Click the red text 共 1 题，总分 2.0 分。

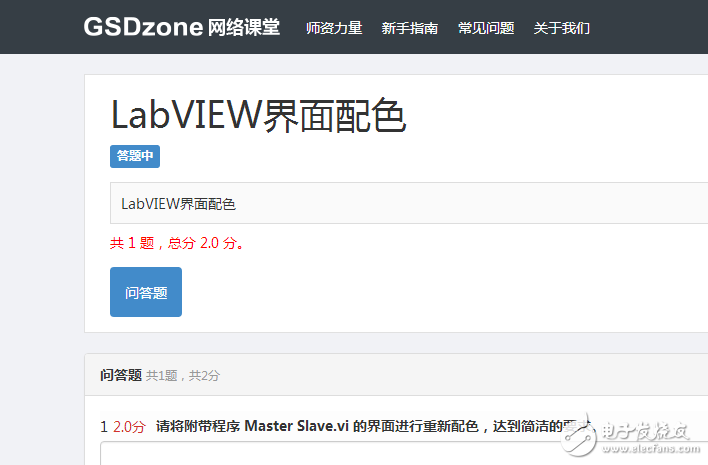pyautogui.click(x=177, y=243)
